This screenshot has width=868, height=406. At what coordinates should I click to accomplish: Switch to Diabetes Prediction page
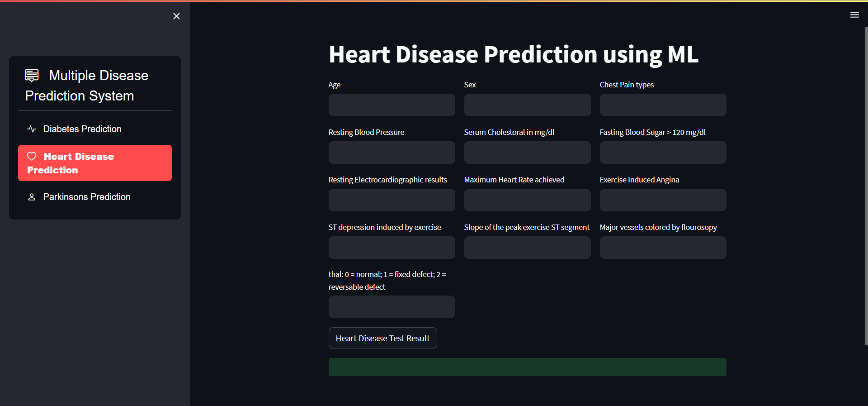tap(82, 129)
